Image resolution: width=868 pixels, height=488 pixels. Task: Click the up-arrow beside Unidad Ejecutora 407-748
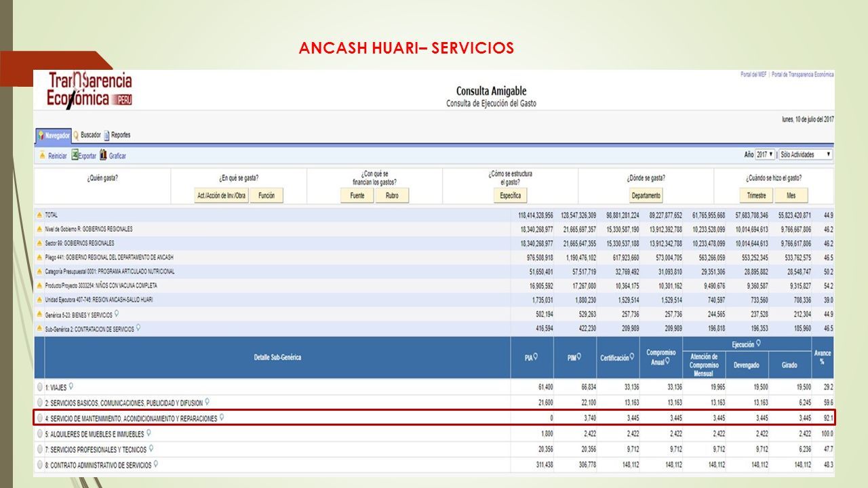[39, 300]
